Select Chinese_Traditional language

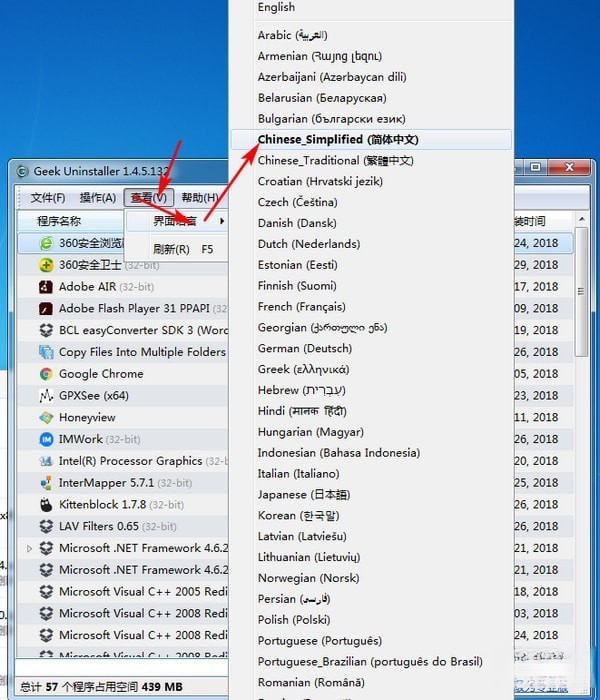371,161
